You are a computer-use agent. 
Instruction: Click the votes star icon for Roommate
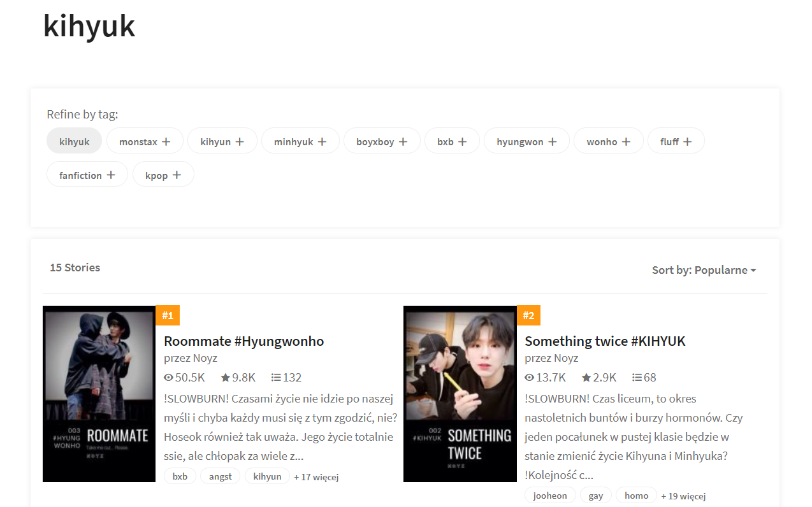click(x=226, y=378)
